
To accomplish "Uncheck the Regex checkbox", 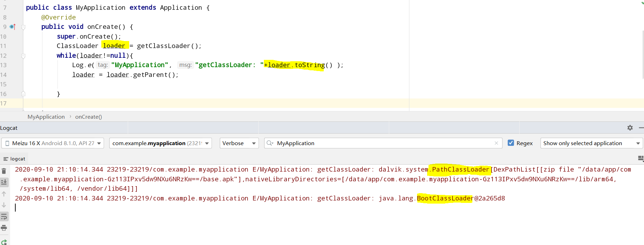I will tap(511, 143).
